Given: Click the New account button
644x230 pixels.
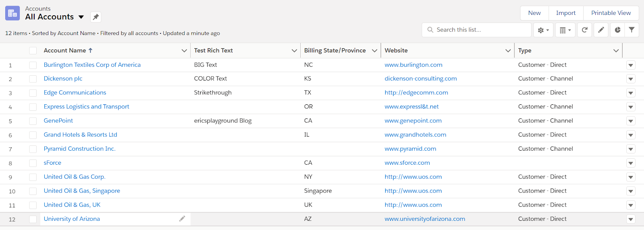Looking at the screenshot, I should click(x=534, y=13).
